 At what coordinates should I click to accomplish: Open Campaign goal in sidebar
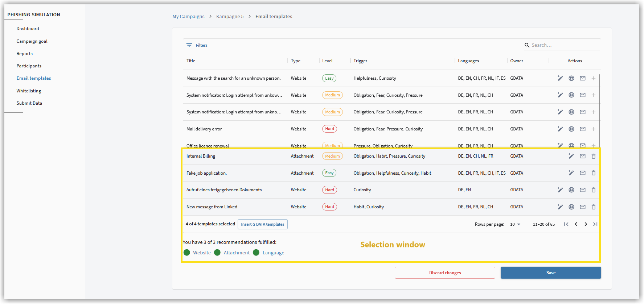[x=32, y=41]
